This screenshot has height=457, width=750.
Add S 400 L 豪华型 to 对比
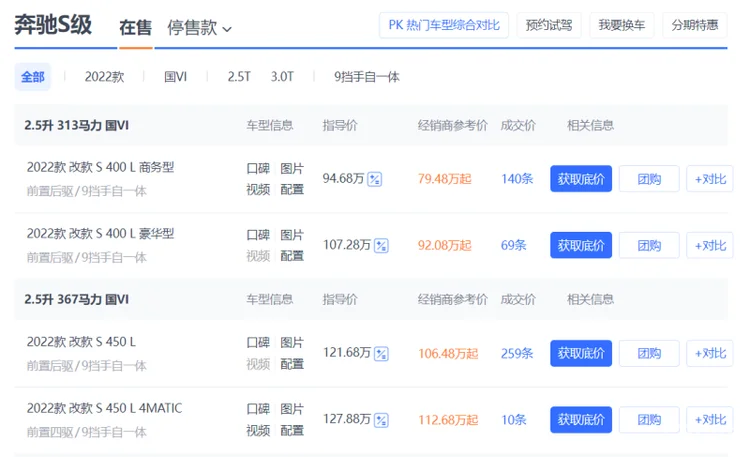[x=710, y=245]
